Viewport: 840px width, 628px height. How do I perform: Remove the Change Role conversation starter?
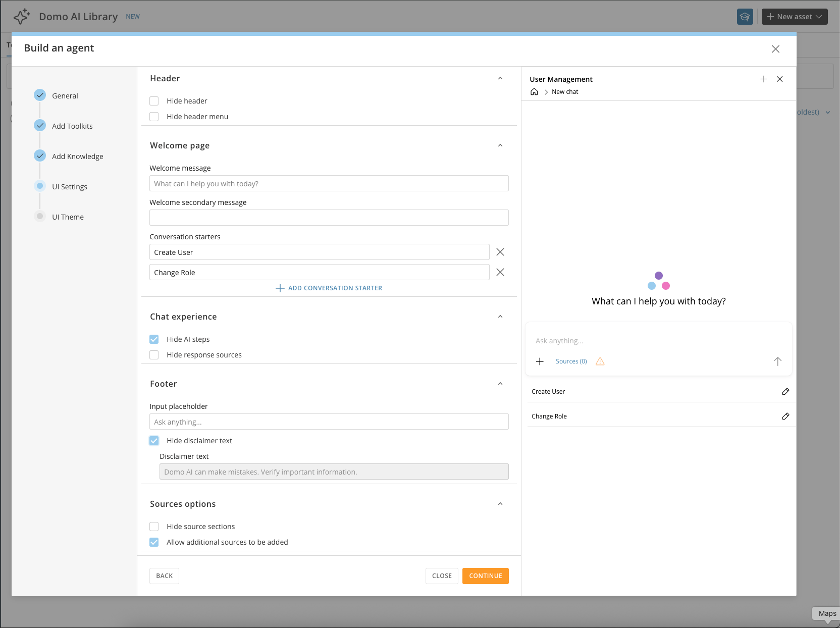[x=500, y=272]
